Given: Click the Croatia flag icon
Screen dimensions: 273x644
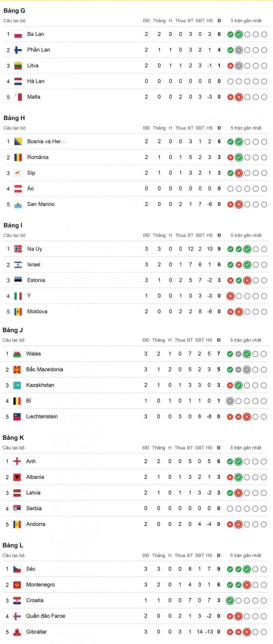Looking at the screenshot, I should [x=17, y=601].
